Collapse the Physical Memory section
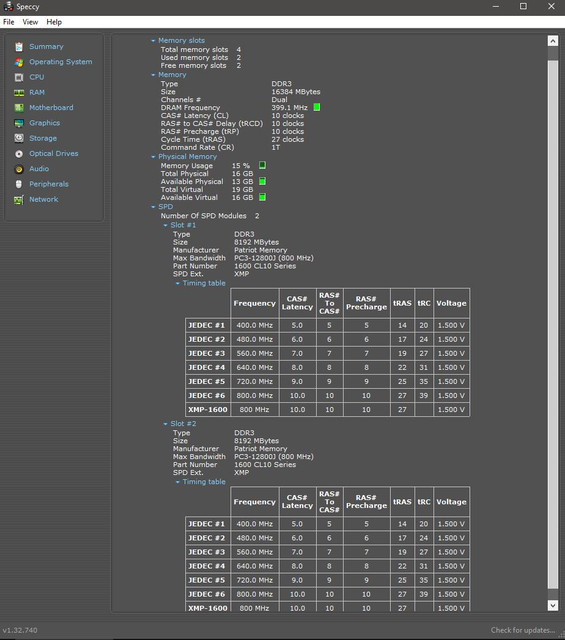This screenshot has width=565, height=640. pyautogui.click(x=153, y=157)
